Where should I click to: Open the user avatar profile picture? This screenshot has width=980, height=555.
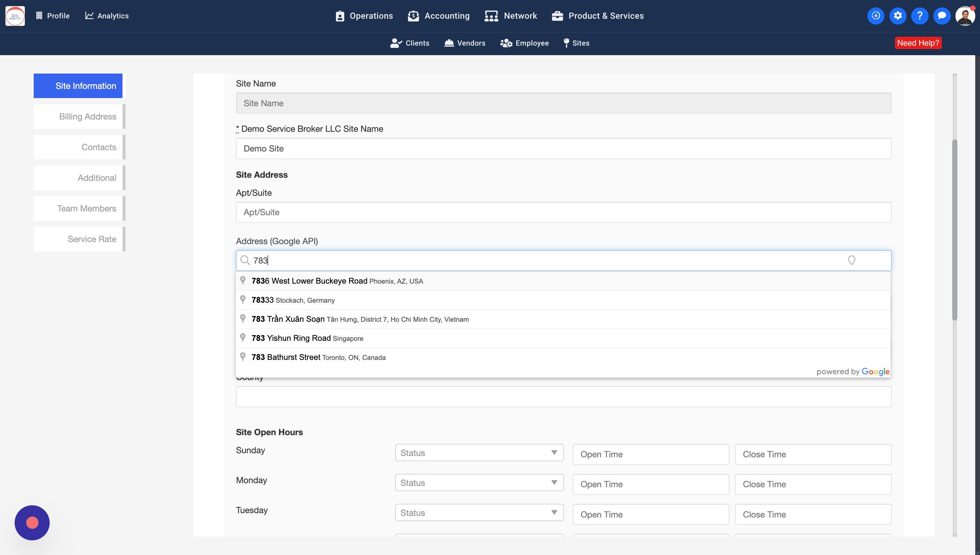[x=965, y=16]
